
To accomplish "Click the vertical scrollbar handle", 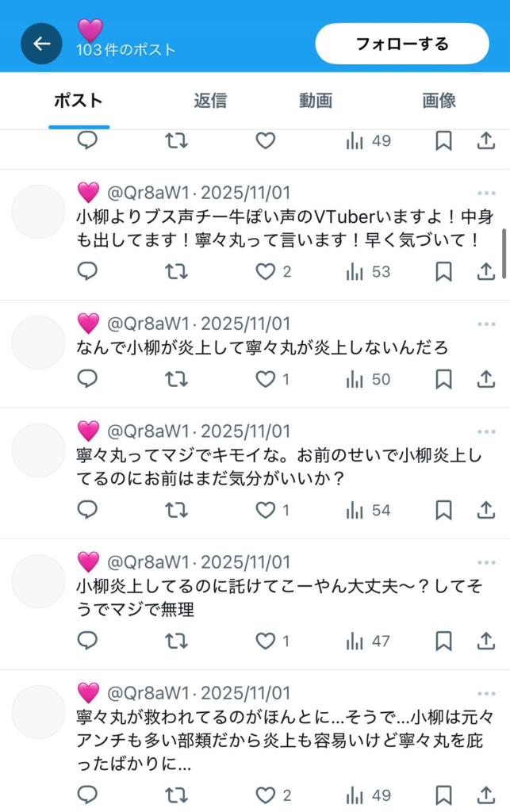I will 504,254.
